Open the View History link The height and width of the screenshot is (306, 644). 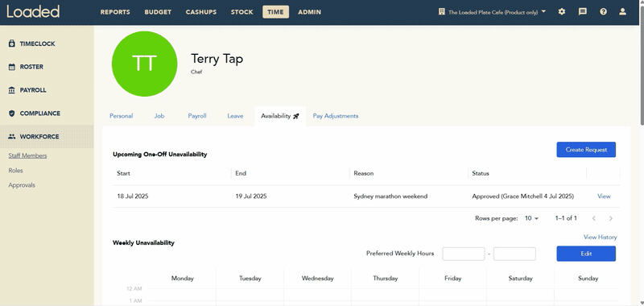coord(600,237)
